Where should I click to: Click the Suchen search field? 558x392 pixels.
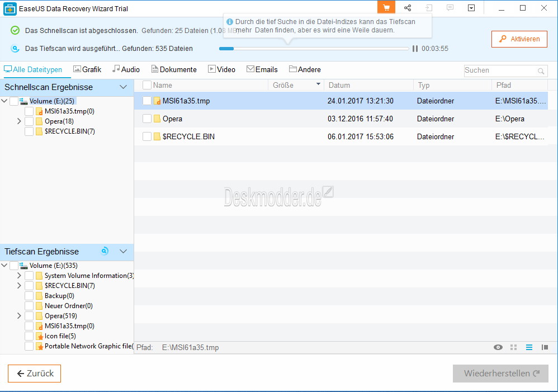point(505,70)
